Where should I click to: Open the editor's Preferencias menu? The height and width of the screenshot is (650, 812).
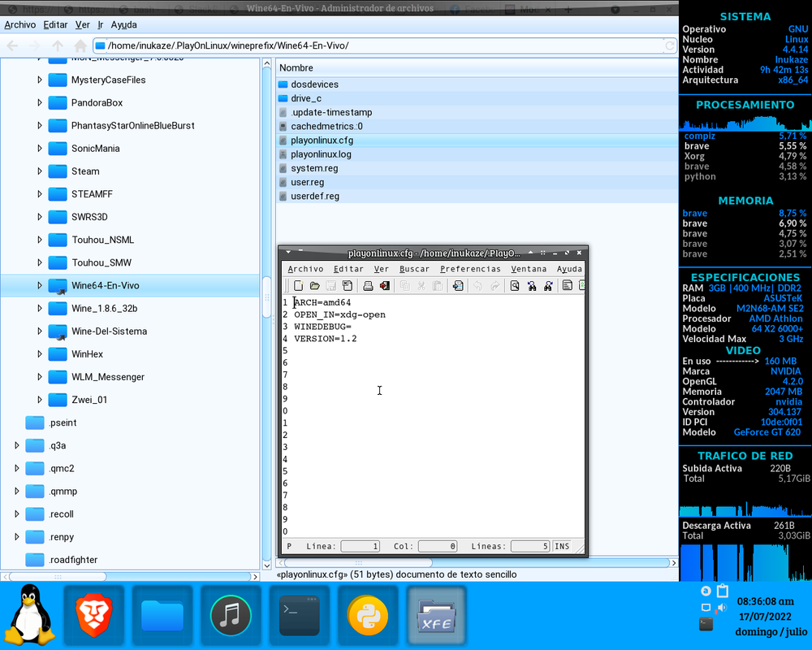pos(470,269)
